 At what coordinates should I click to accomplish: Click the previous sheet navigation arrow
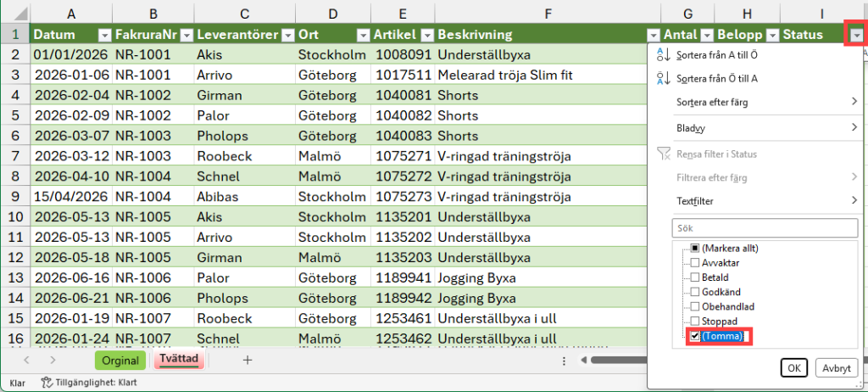tap(26, 360)
